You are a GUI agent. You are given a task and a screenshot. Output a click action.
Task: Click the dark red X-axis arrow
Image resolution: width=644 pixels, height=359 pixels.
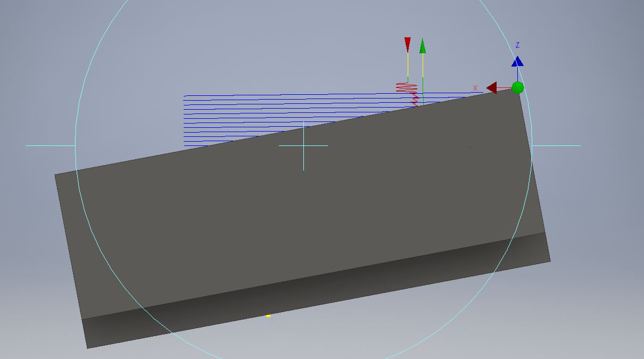tap(492, 87)
